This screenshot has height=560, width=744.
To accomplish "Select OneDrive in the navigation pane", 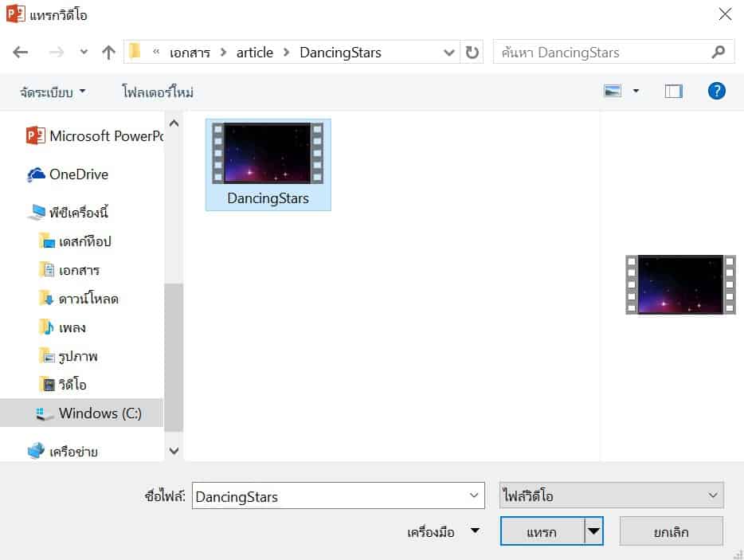I will pos(78,174).
